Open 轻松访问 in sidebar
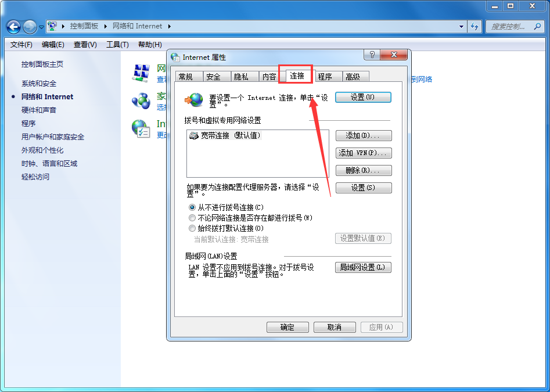This screenshot has height=392, width=550. pos(35,177)
